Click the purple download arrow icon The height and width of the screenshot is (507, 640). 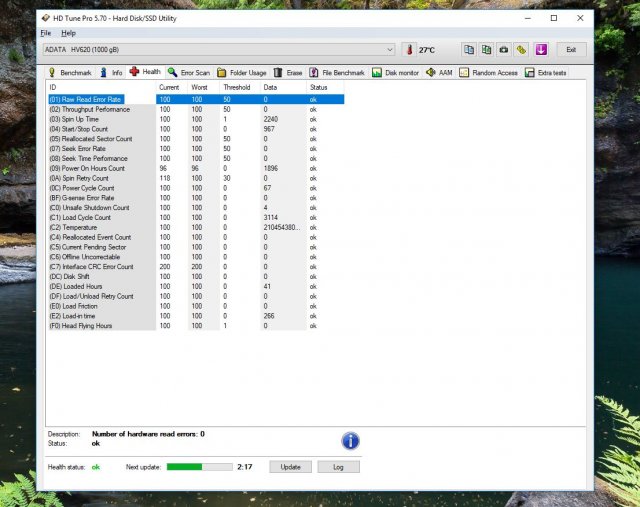tap(541, 50)
